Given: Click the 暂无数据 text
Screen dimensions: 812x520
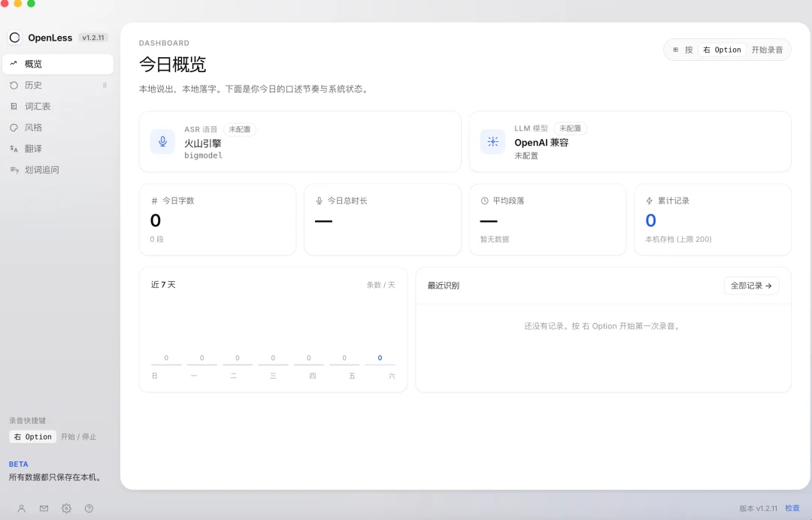Looking at the screenshot, I should pos(495,239).
